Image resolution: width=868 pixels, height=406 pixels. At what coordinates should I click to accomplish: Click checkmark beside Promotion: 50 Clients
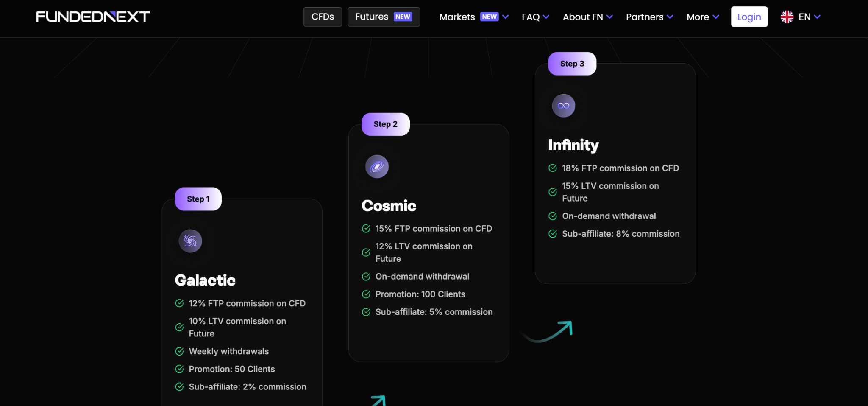click(179, 369)
